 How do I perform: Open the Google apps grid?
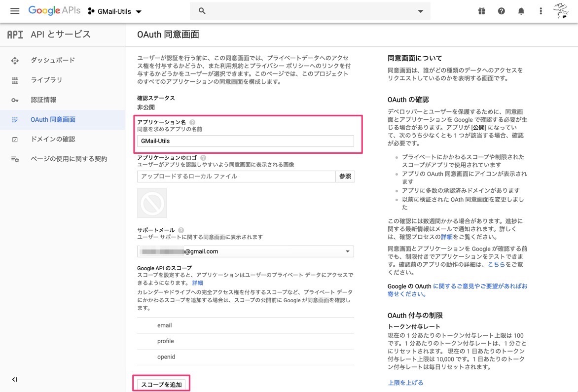[481, 10]
